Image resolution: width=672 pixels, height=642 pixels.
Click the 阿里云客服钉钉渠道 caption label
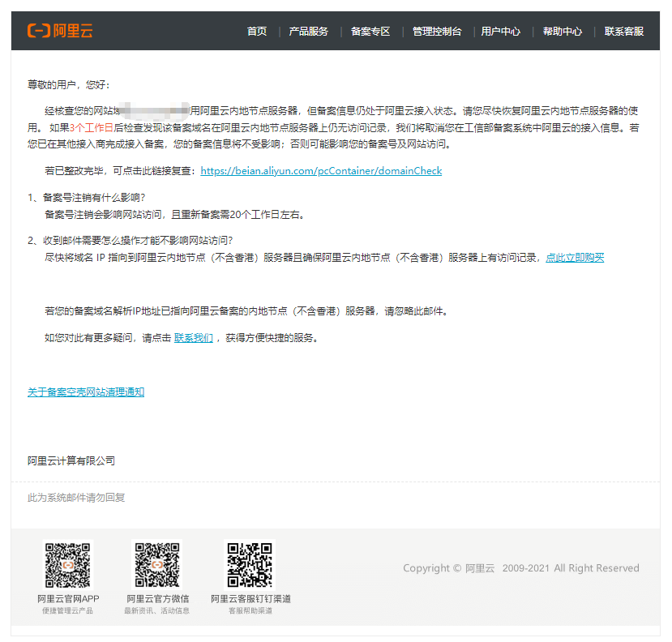(x=250, y=598)
